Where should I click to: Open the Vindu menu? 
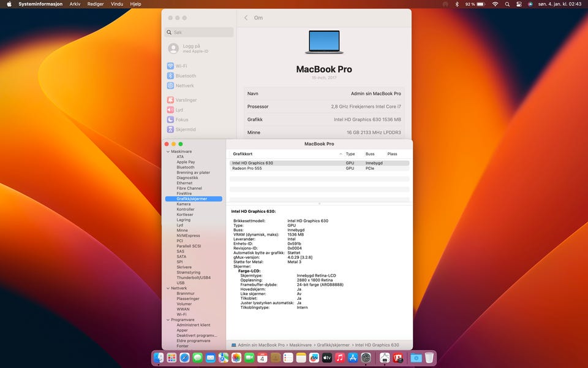(x=116, y=4)
